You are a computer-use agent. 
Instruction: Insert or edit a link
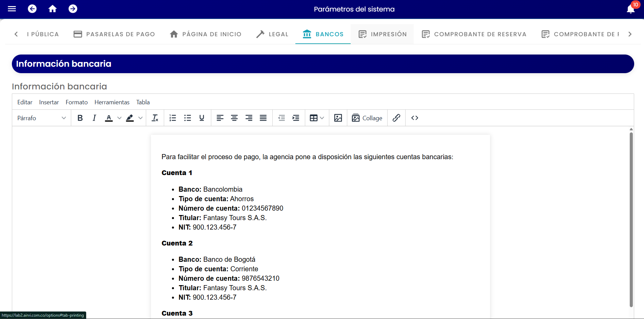pos(396,118)
